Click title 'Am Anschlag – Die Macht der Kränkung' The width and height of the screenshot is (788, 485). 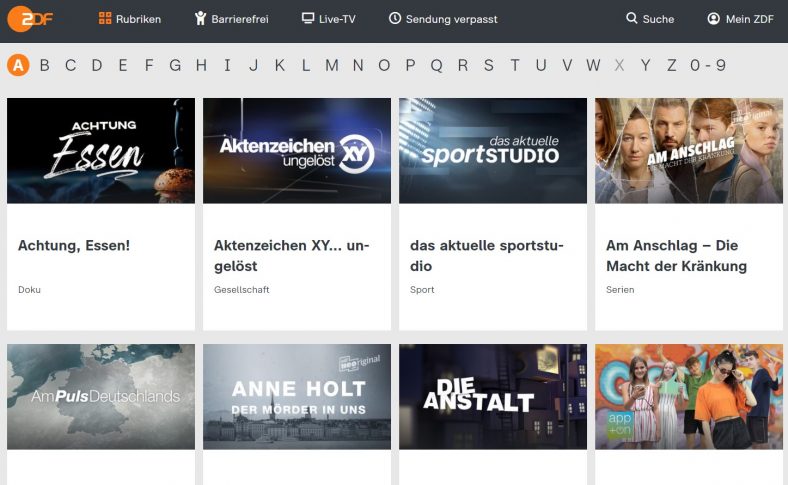click(x=676, y=256)
